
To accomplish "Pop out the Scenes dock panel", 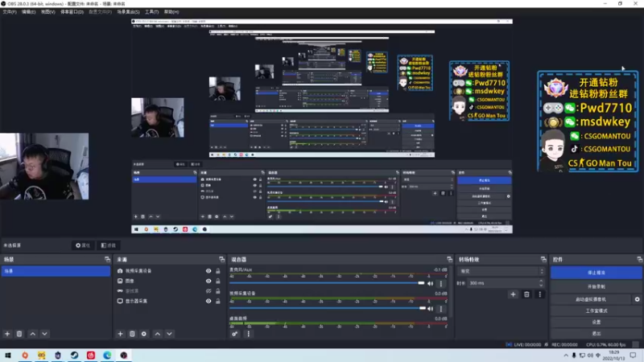I will pyautogui.click(x=107, y=259).
